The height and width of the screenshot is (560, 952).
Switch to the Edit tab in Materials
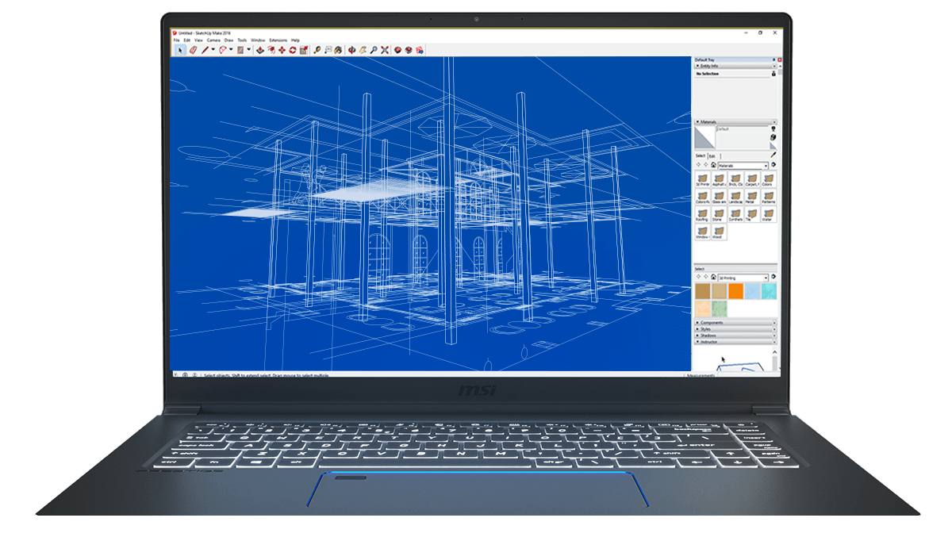712,155
